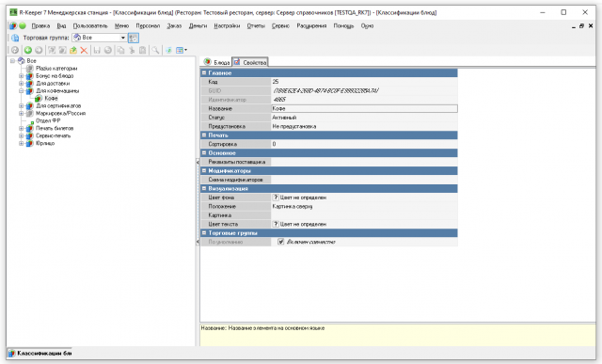
Task: Click the save diskette toolbar icon
Action: (97, 50)
